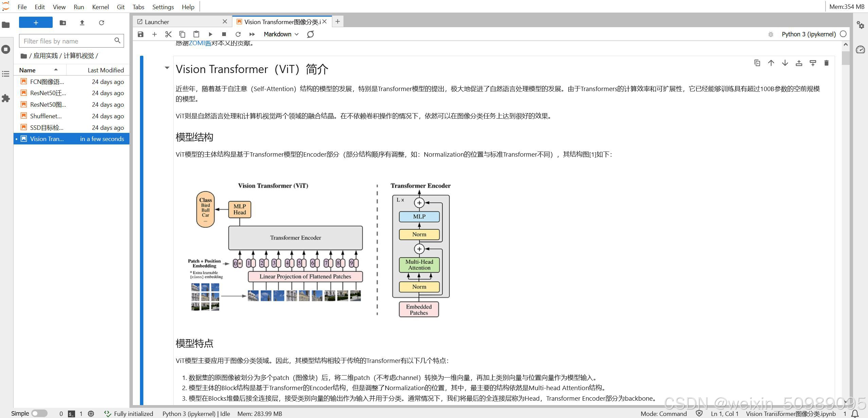Open the Tabs menu
Image resolution: width=868 pixels, height=418 pixels.
click(138, 7)
